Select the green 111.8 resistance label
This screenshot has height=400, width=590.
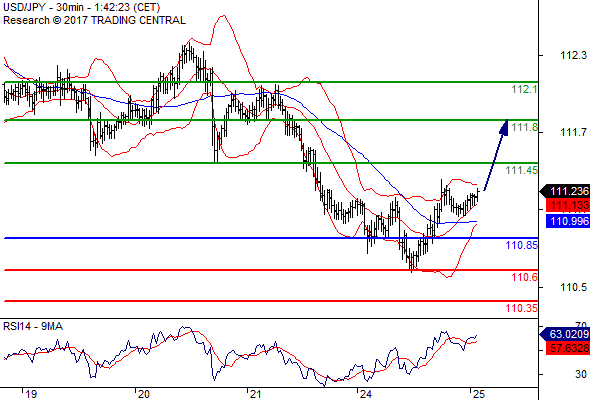[x=524, y=128]
